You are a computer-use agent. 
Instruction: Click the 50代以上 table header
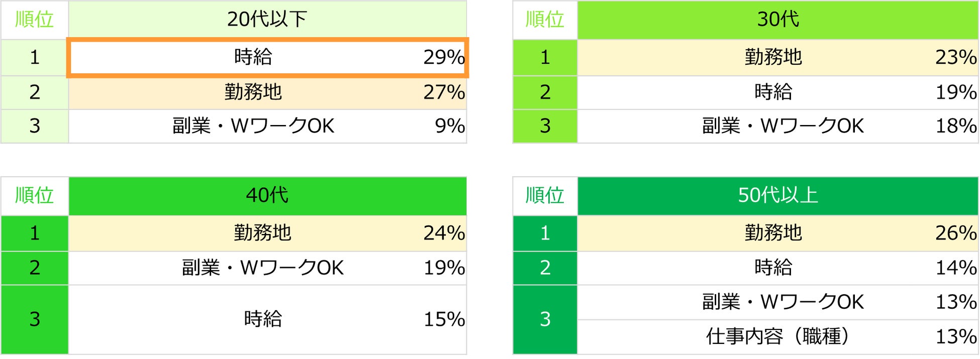pos(777,195)
